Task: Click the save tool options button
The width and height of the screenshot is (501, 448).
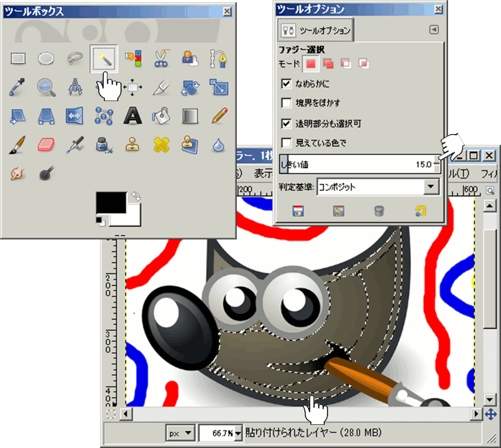Action: coord(297,211)
